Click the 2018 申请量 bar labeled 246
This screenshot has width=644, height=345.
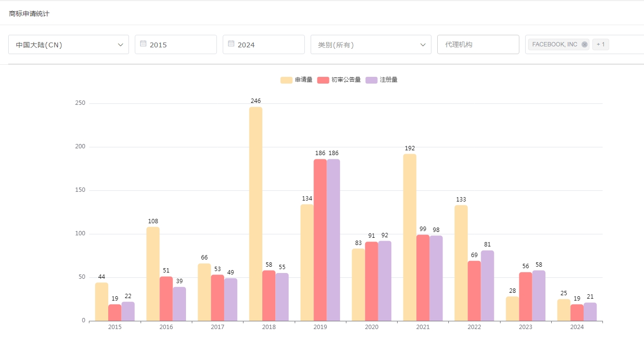coord(256,214)
